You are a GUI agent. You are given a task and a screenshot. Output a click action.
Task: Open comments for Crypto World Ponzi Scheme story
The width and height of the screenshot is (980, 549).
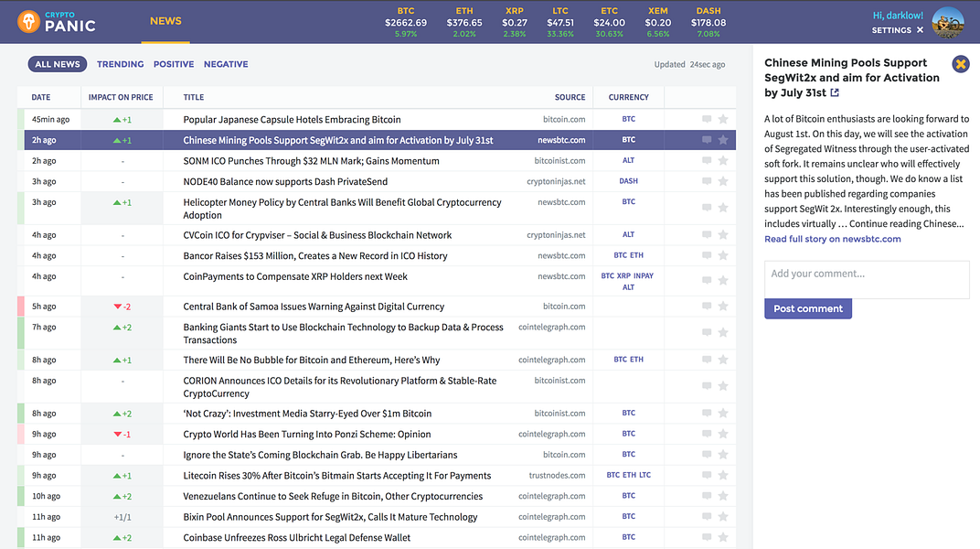[x=707, y=434]
